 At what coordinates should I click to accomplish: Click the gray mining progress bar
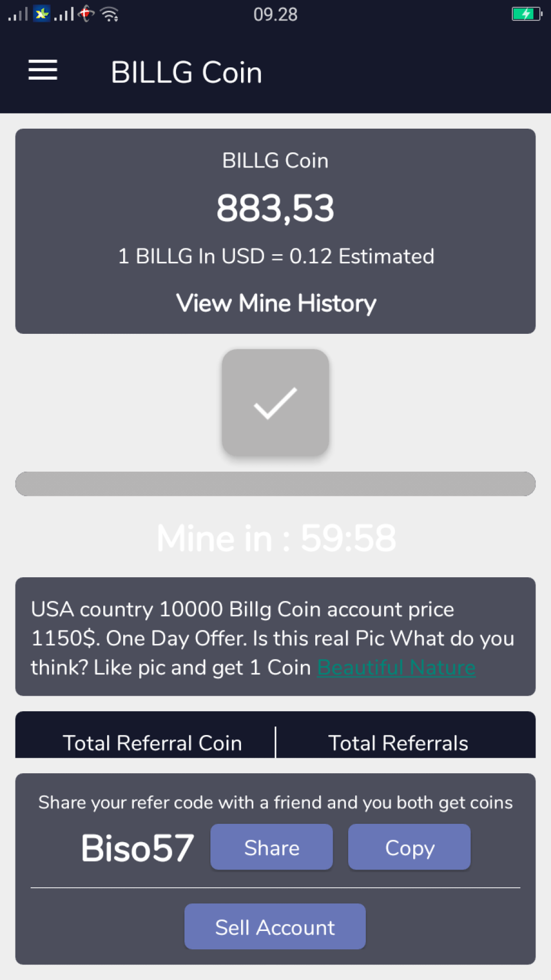click(275, 484)
